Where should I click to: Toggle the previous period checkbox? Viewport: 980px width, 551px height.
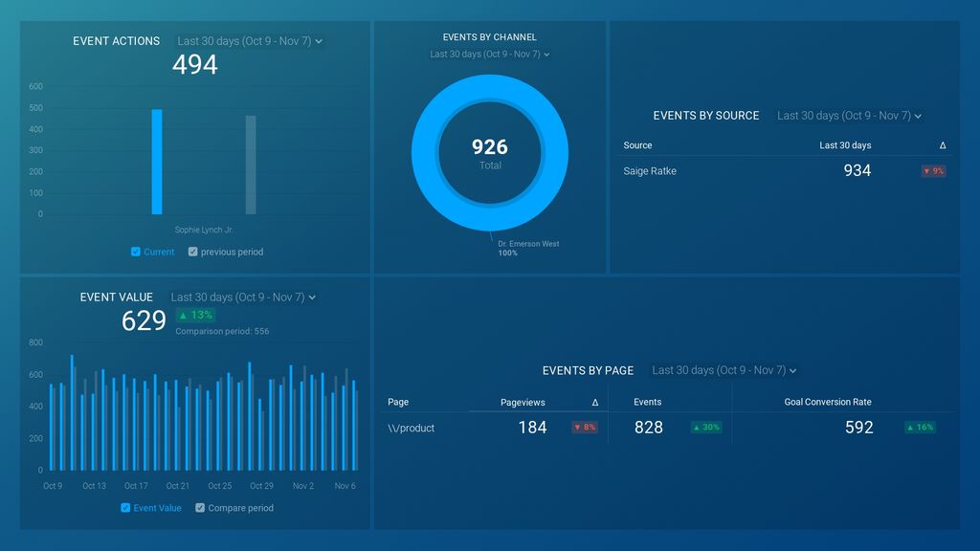click(192, 252)
